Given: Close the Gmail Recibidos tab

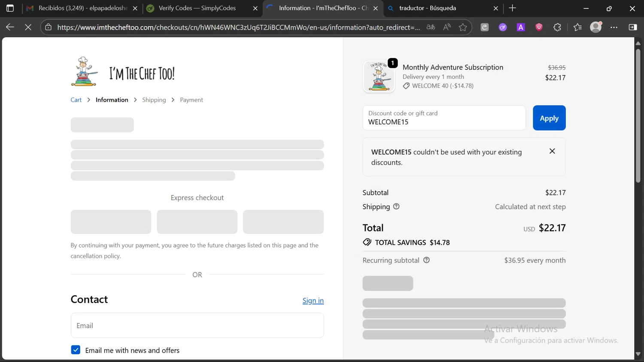Looking at the screenshot, I should pos(135,8).
